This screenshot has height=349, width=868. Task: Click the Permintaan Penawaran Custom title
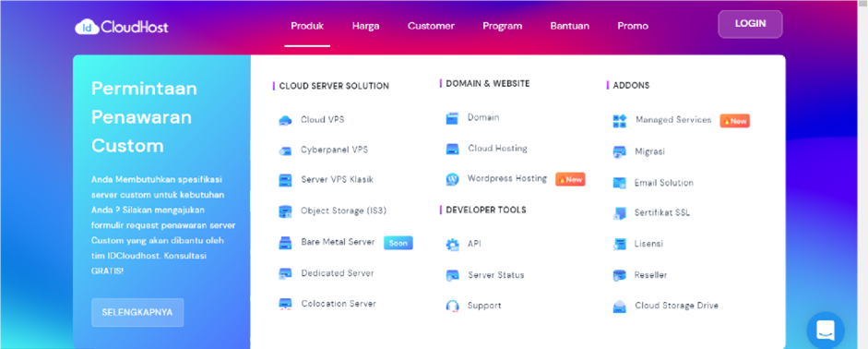point(145,117)
